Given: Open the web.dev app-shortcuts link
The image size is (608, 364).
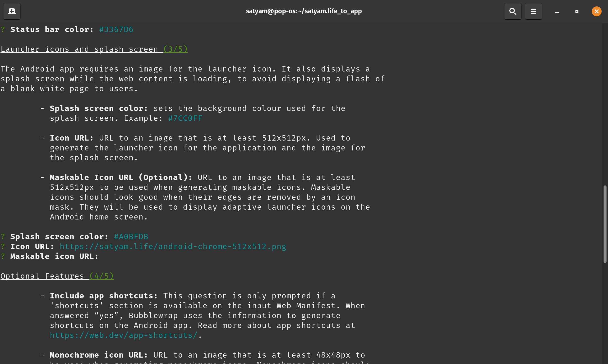Looking at the screenshot, I should point(124,335).
